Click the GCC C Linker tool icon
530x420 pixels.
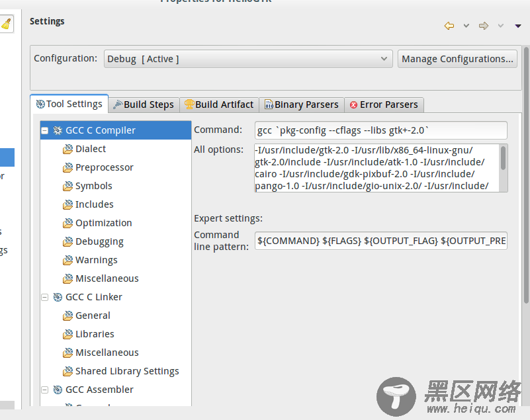tap(58, 298)
